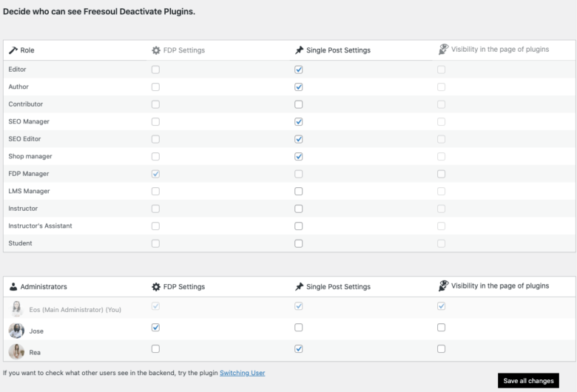Click Jose's avatar picture
Viewport: 577px width, 392px height.
click(x=16, y=331)
